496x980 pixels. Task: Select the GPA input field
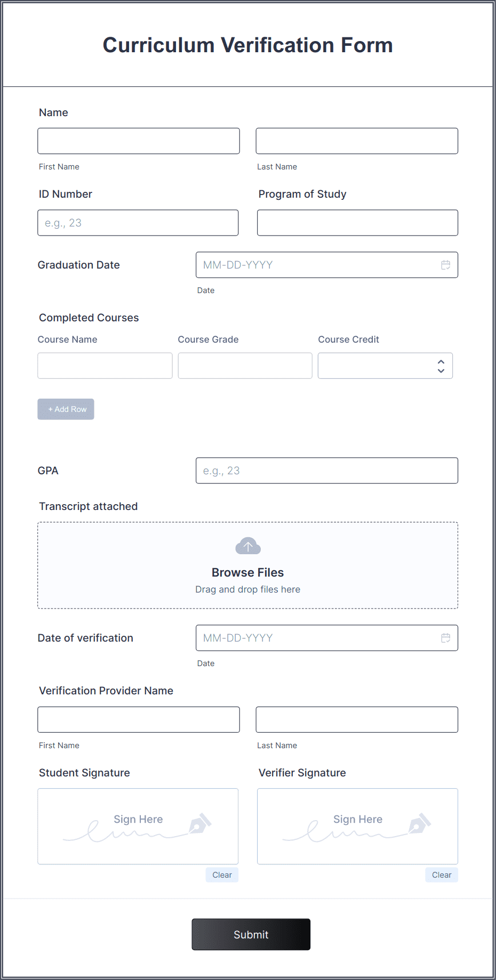[x=326, y=471]
